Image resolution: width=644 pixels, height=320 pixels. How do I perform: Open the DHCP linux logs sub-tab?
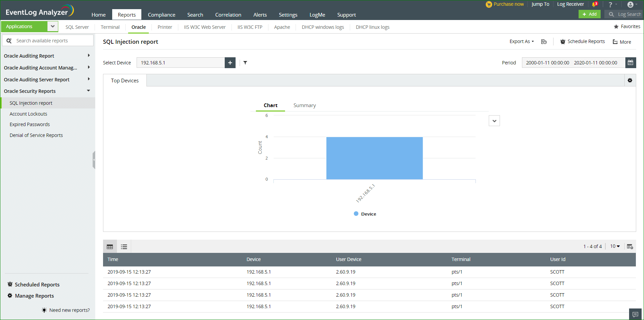coord(373,27)
